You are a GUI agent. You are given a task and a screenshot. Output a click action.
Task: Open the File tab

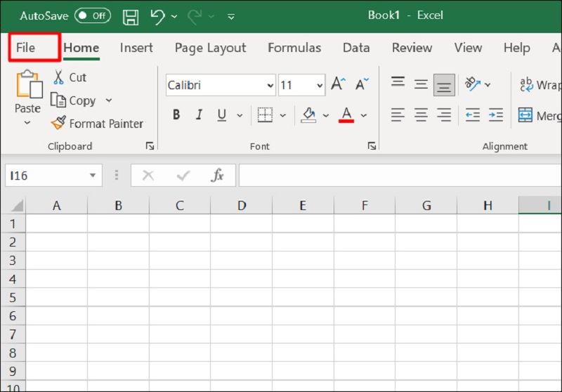tap(26, 48)
